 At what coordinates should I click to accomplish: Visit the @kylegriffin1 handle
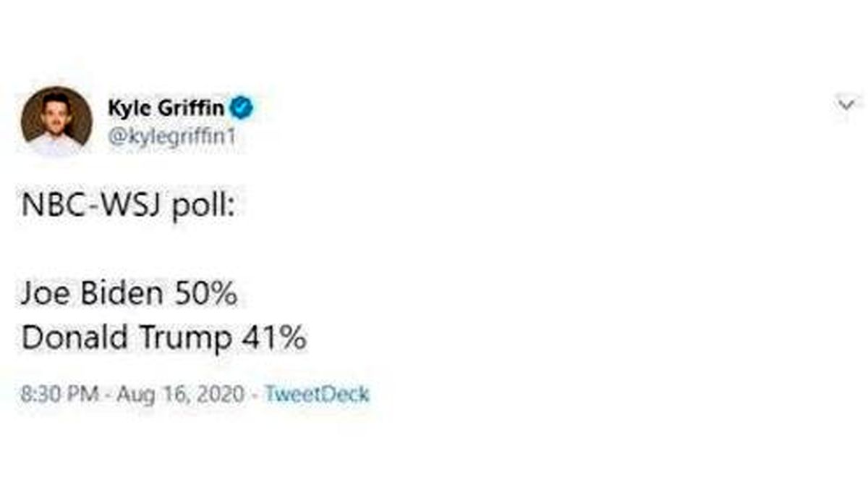(172, 135)
